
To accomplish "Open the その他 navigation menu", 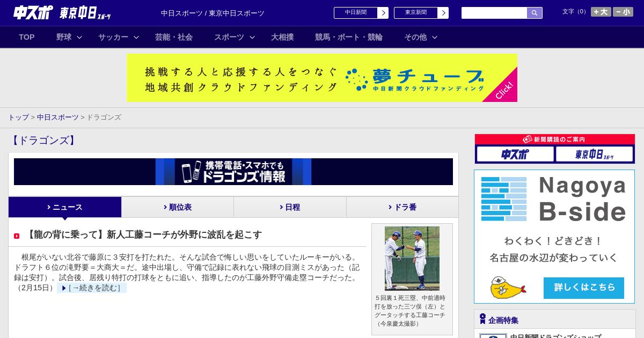I will (415, 37).
